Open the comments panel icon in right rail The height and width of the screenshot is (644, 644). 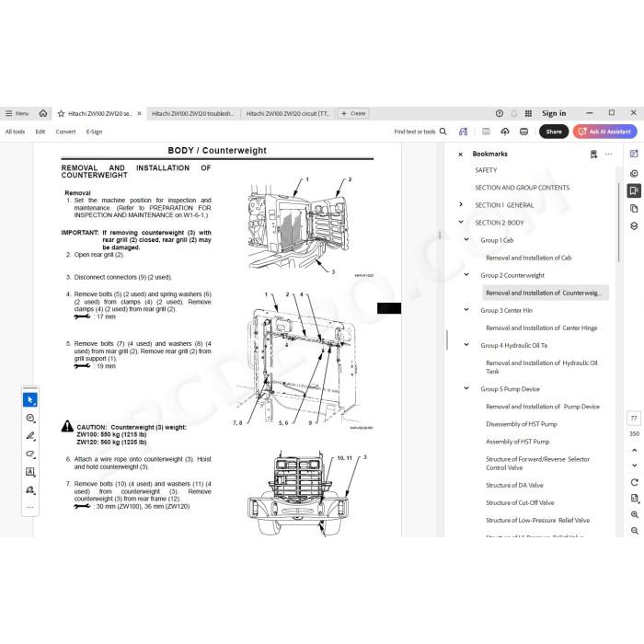pyautogui.click(x=634, y=173)
